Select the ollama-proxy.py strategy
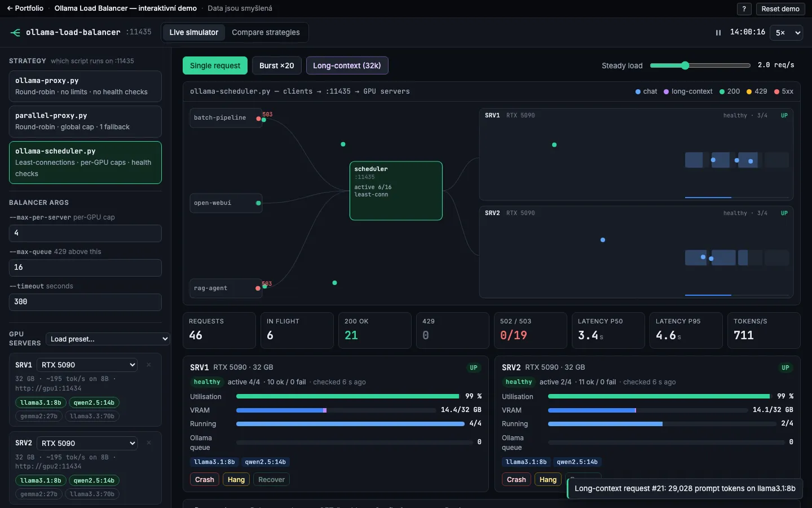This screenshot has width=812, height=508. point(85,86)
